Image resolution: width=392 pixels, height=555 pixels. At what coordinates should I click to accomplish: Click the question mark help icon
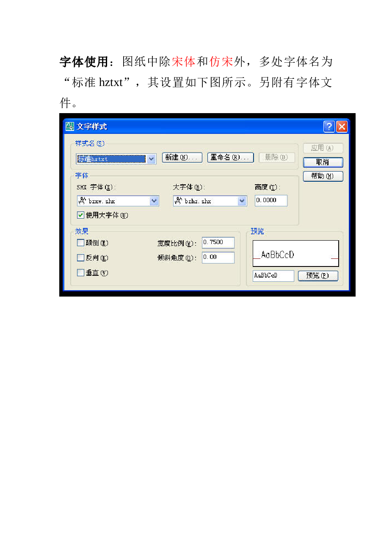pos(329,126)
